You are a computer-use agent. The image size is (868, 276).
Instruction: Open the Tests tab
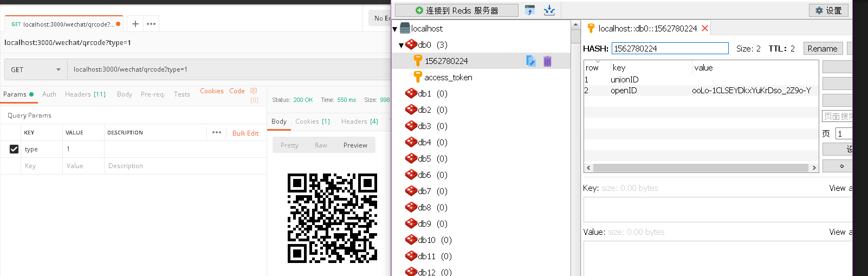coord(182,94)
